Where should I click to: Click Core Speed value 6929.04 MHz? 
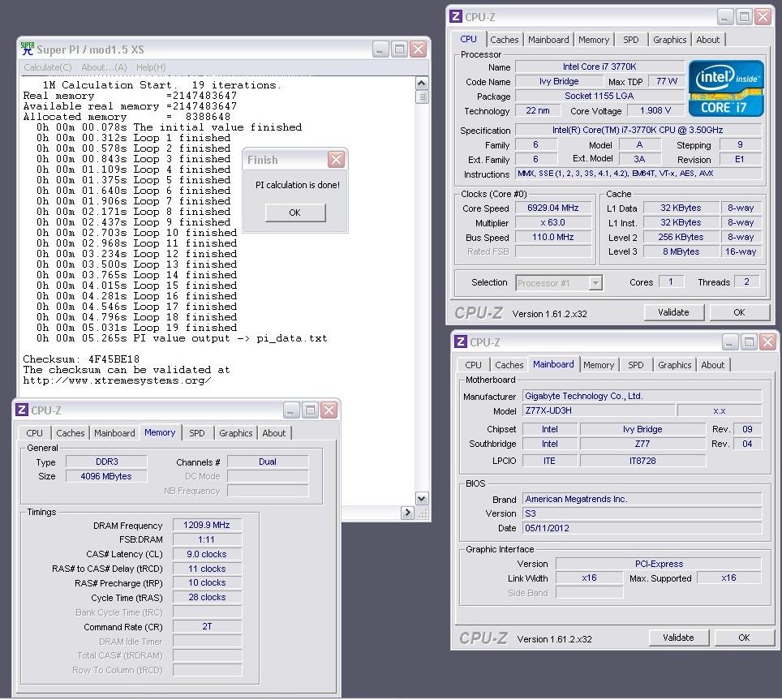(552, 208)
